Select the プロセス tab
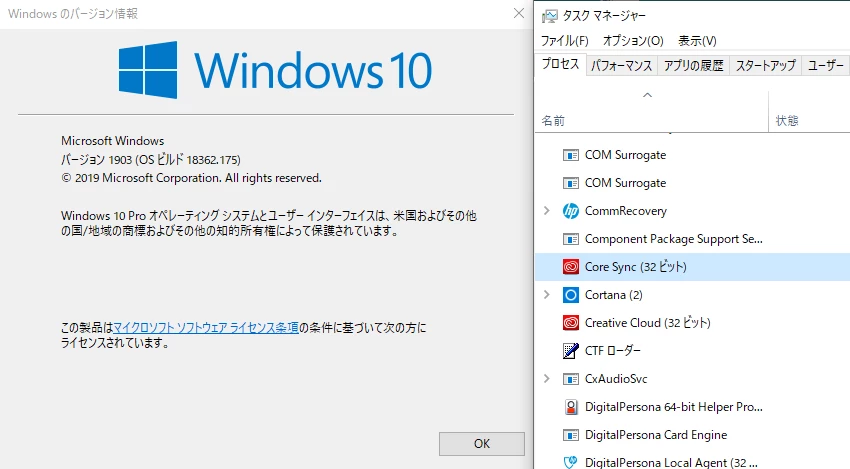 click(x=561, y=65)
